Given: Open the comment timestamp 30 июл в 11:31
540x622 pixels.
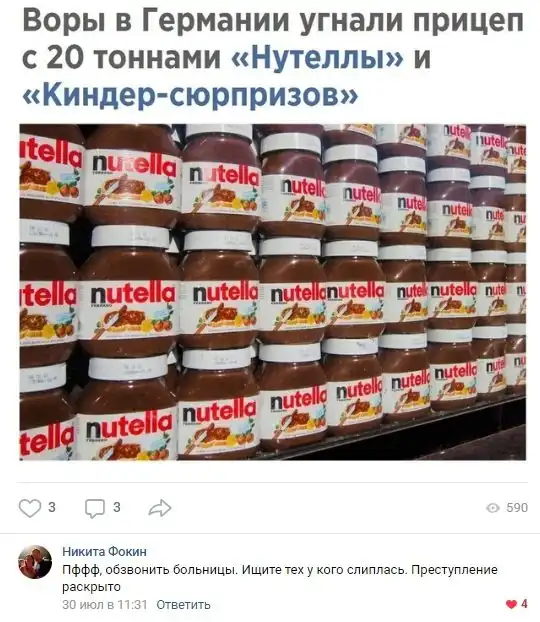Looking at the screenshot, I should click(x=105, y=605).
